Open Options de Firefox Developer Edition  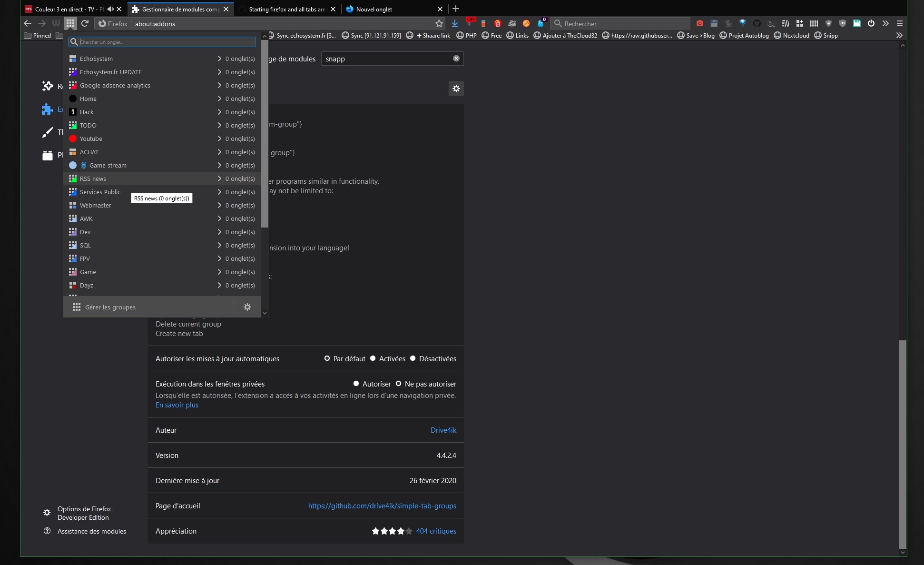coord(79,513)
